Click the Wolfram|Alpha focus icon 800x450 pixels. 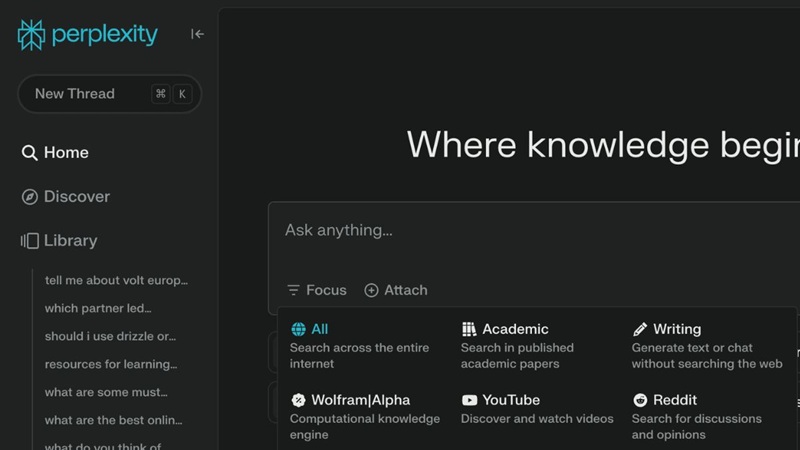pyautogui.click(x=298, y=400)
